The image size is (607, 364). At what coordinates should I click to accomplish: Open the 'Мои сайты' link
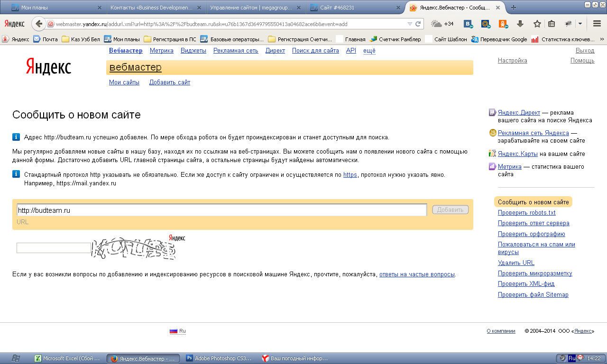click(124, 82)
